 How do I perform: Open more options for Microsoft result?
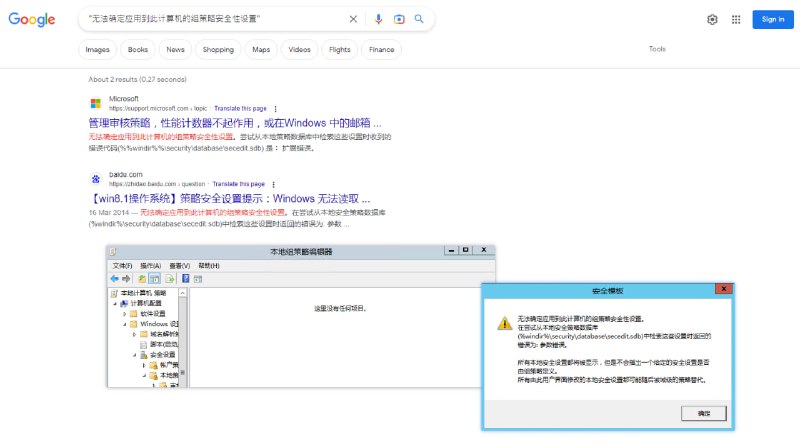pyautogui.click(x=276, y=109)
